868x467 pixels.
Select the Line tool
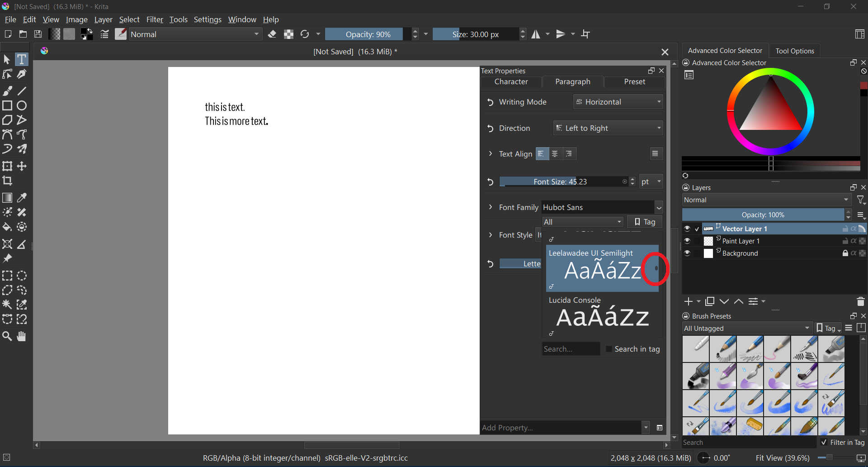[22, 91]
